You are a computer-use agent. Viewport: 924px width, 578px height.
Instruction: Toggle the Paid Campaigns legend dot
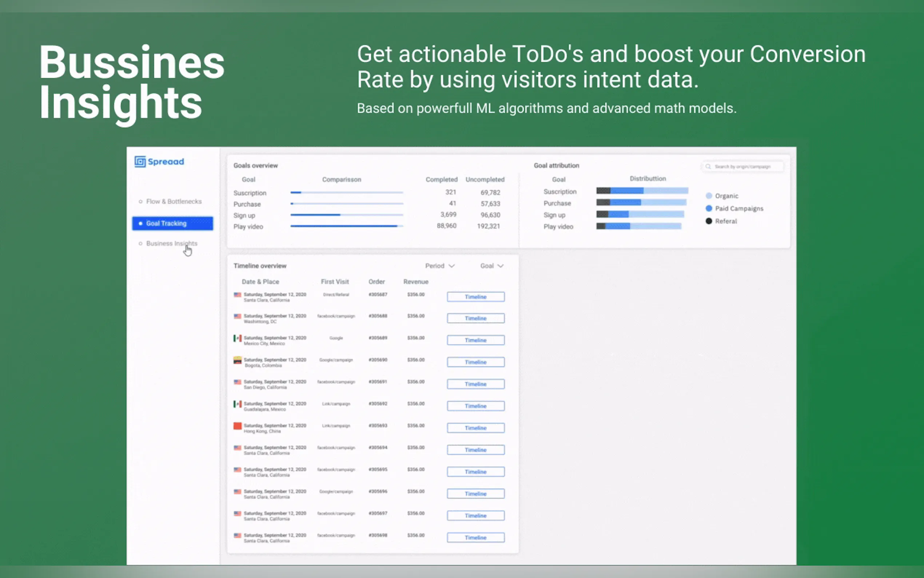709,208
